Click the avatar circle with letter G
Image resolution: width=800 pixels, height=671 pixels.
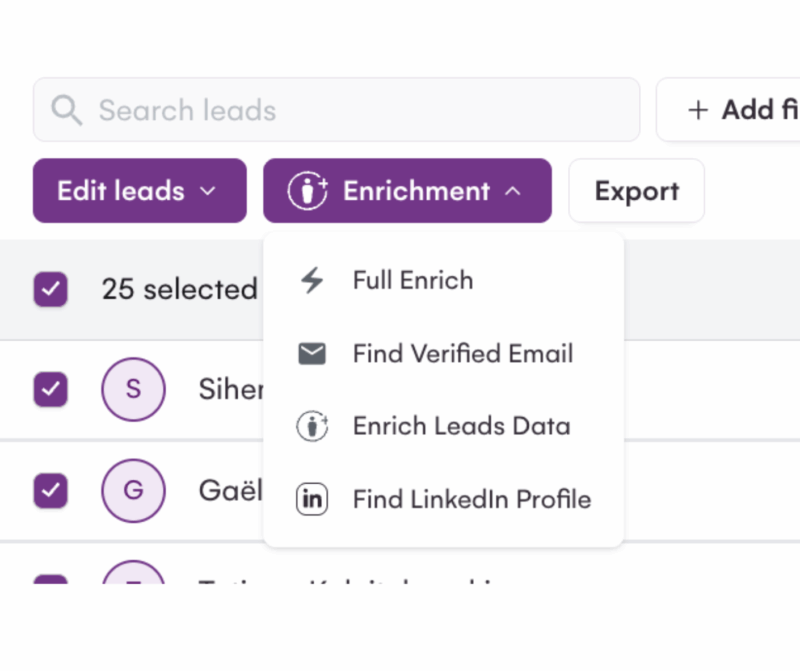133,491
